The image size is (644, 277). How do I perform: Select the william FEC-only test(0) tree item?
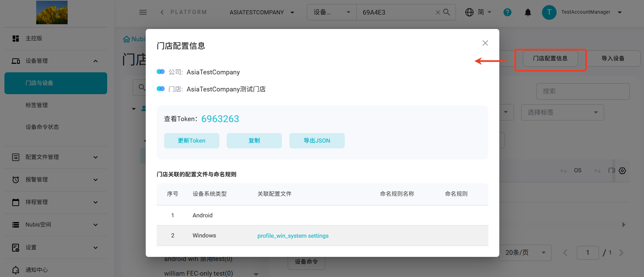pos(199,273)
